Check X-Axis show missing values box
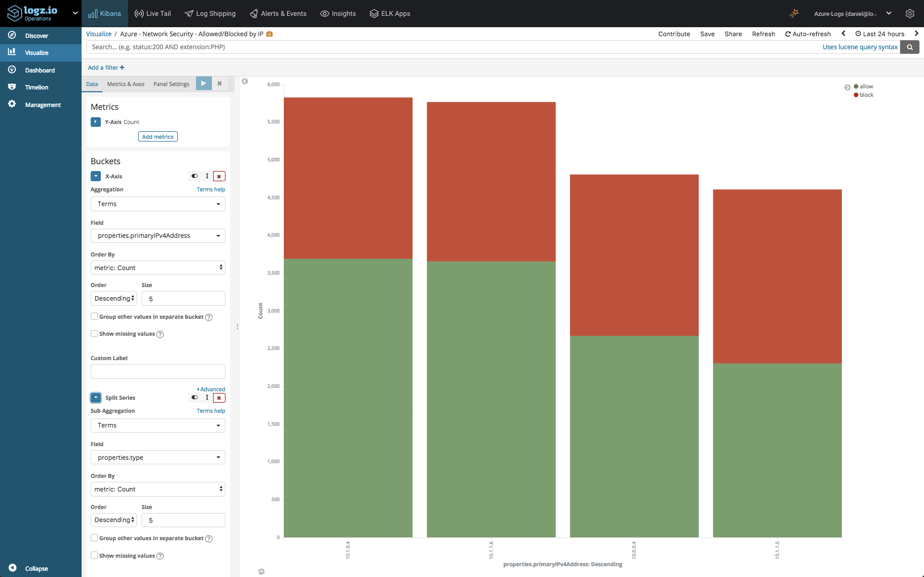 [x=95, y=334]
